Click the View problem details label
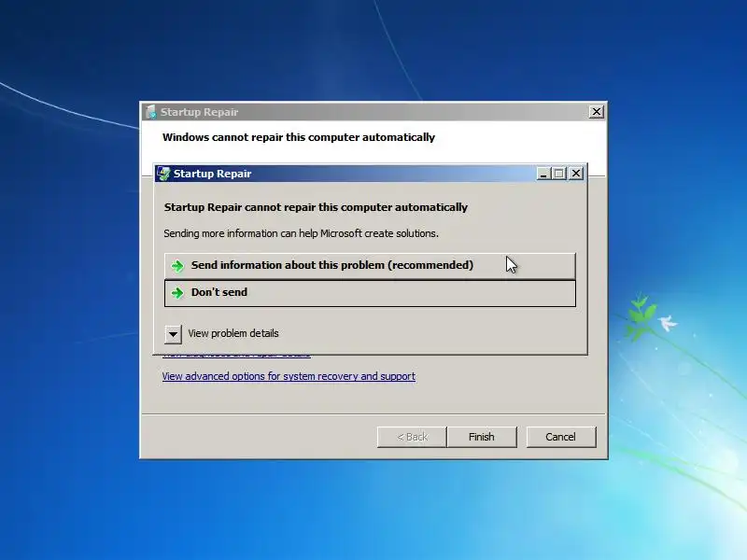Image resolution: width=747 pixels, height=560 pixels. [233, 333]
